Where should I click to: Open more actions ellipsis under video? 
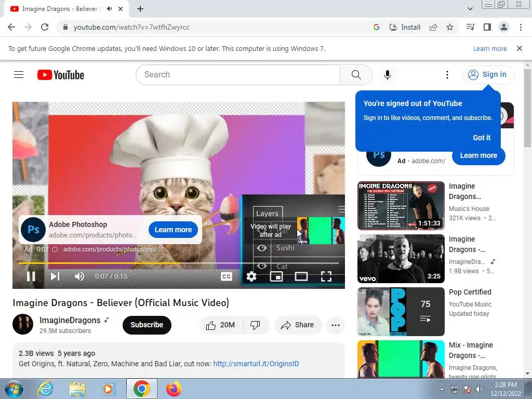(x=336, y=325)
